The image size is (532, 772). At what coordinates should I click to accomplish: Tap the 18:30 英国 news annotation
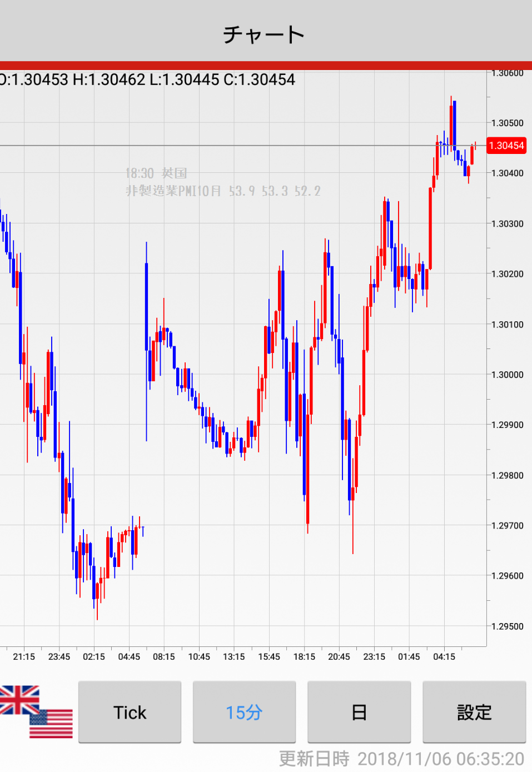pos(156,173)
